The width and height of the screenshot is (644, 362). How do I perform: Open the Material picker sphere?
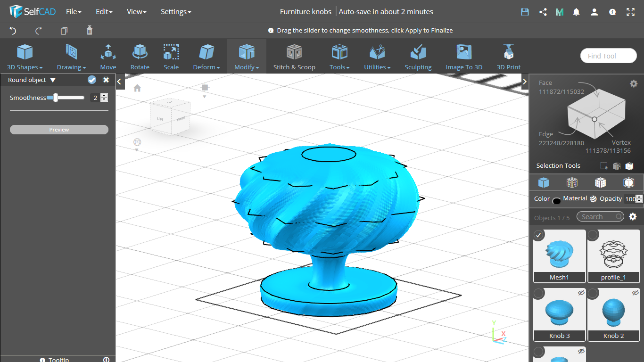click(x=593, y=199)
